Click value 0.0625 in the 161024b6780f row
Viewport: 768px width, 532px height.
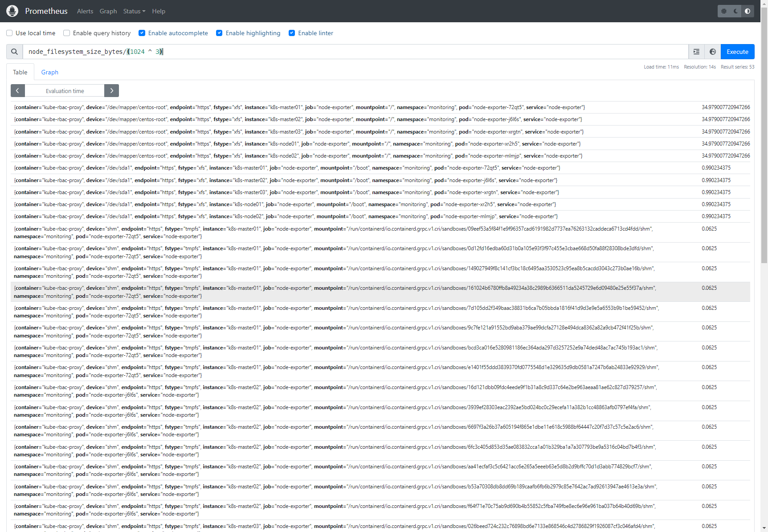(x=709, y=288)
